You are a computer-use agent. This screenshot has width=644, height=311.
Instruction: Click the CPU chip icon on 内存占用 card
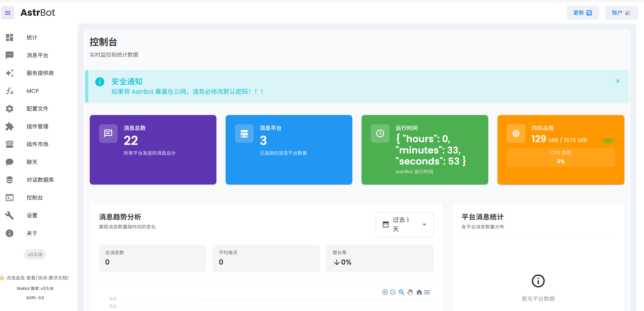click(x=516, y=134)
